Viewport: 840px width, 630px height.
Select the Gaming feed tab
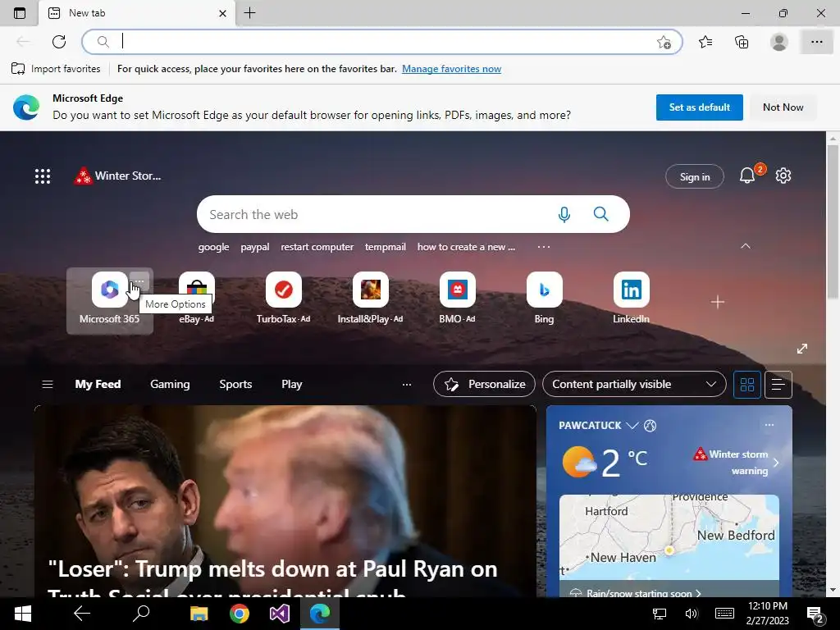click(x=170, y=384)
